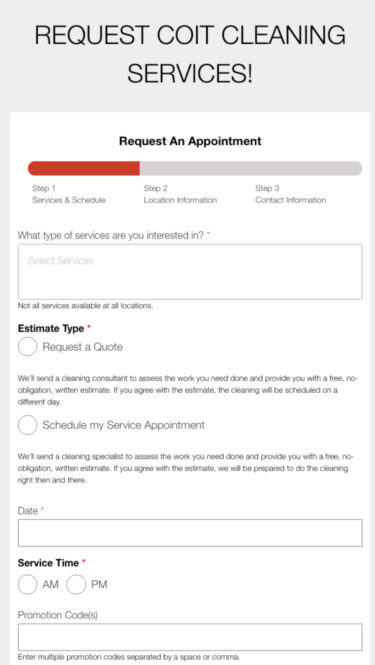Click the red filled part of progress bar
This screenshot has width=375, height=665.
pos(84,168)
